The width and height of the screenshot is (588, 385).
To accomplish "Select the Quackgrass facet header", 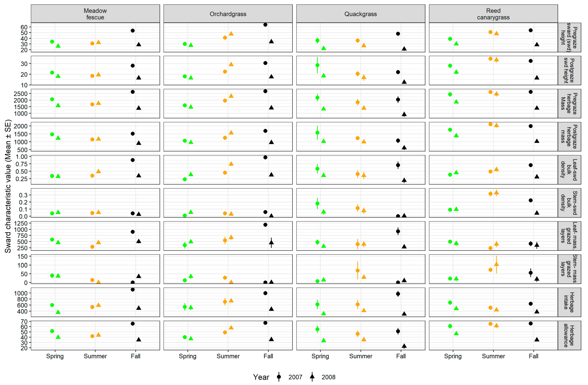I will coord(360,14).
